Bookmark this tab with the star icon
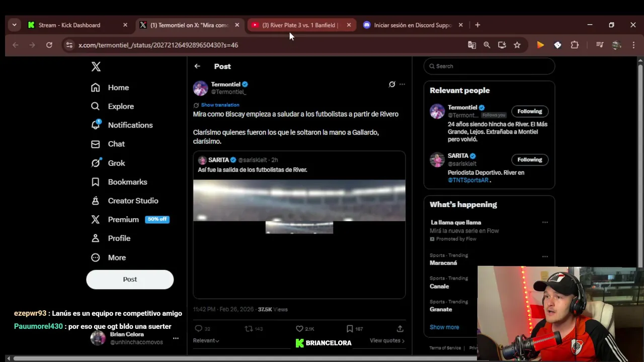This screenshot has width=644, height=362. (x=517, y=45)
